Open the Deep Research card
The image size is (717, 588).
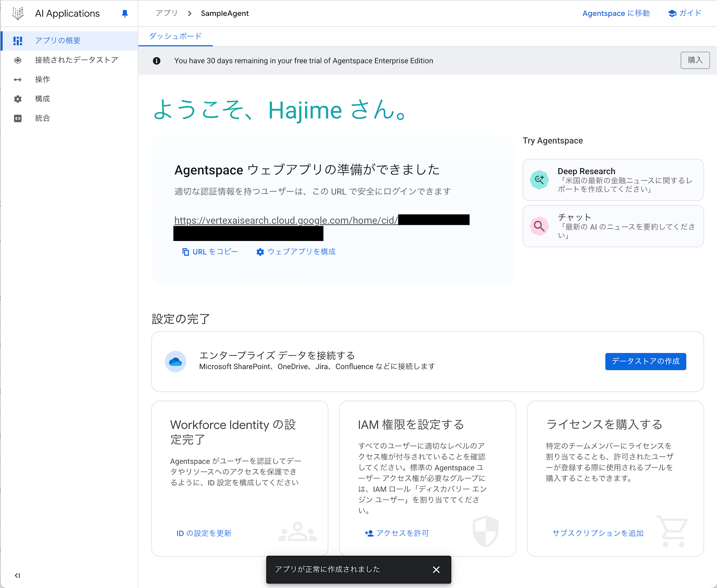pyautogui.click(x=613, y=180)
